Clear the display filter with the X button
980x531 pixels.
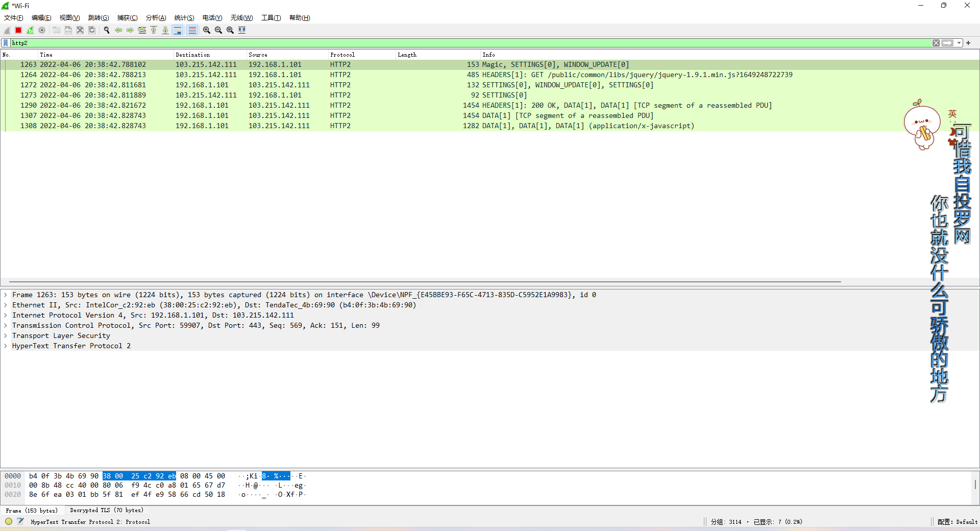936,43
